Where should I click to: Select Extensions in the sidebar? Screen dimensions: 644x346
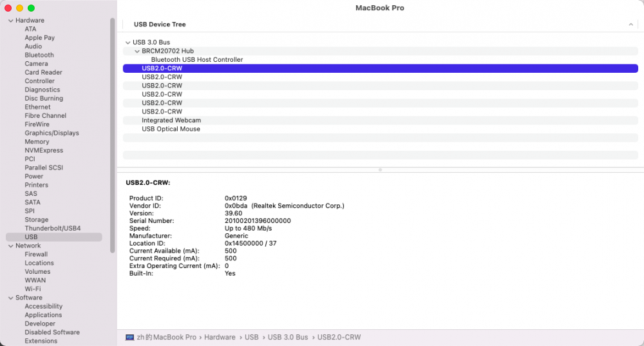[x=41, y=341]
